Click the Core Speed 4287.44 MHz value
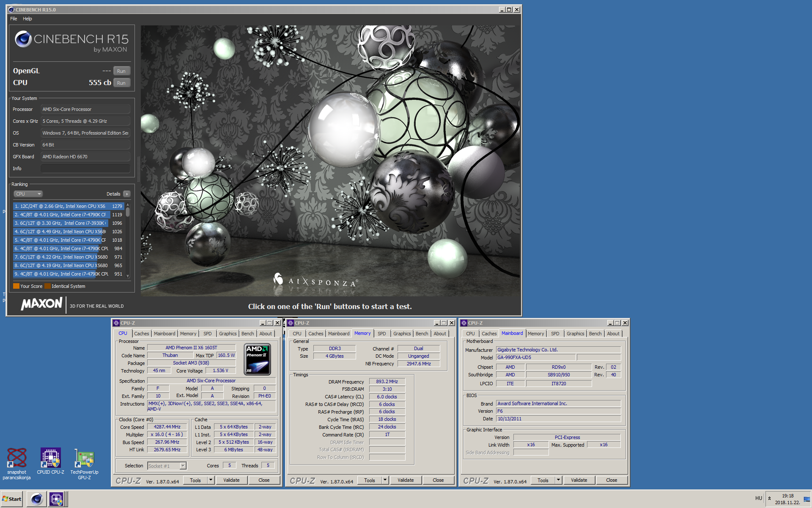 tap(167, 427)
